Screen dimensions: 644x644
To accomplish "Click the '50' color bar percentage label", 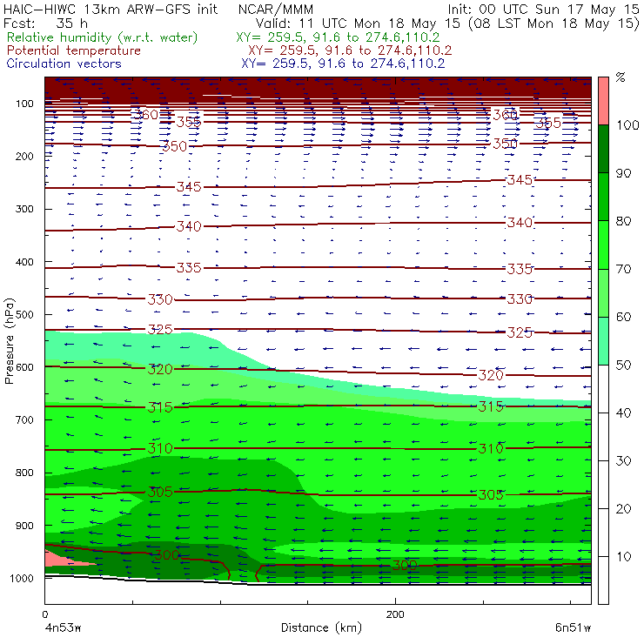I will (x=623, y=365).
